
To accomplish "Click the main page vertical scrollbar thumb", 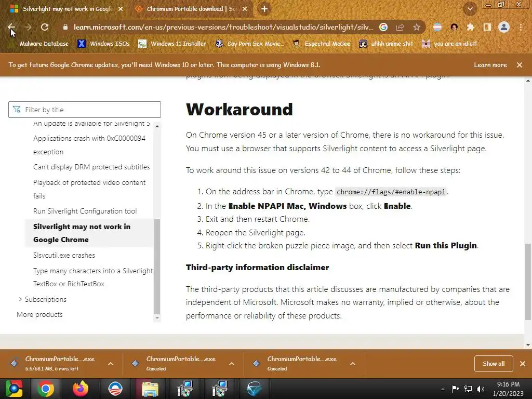I will pyautogui.click(x=528, y=282).
